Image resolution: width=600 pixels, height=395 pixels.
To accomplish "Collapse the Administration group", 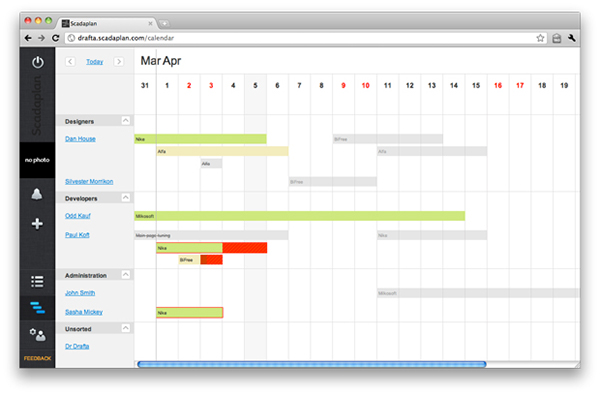I will 126,274.
